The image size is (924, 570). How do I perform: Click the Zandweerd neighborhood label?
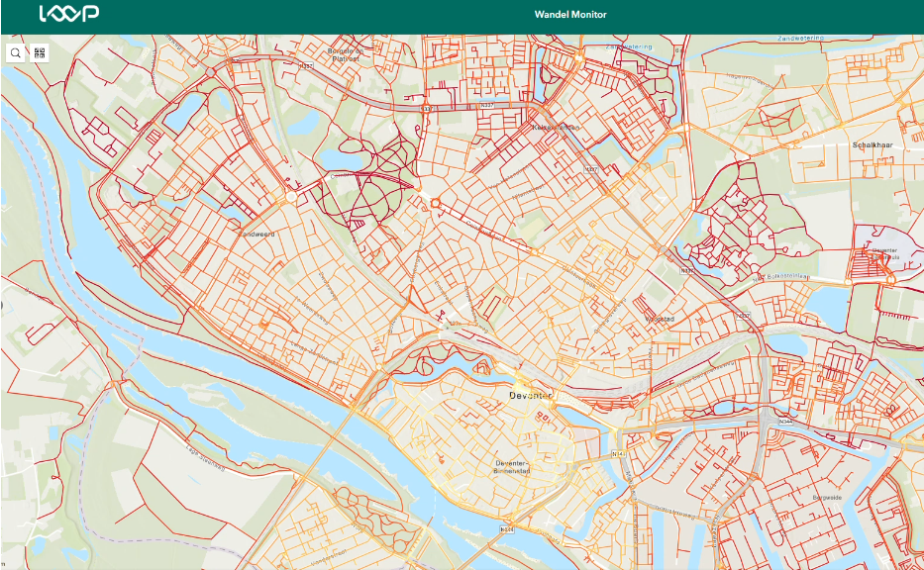click(x=256, y=235)
